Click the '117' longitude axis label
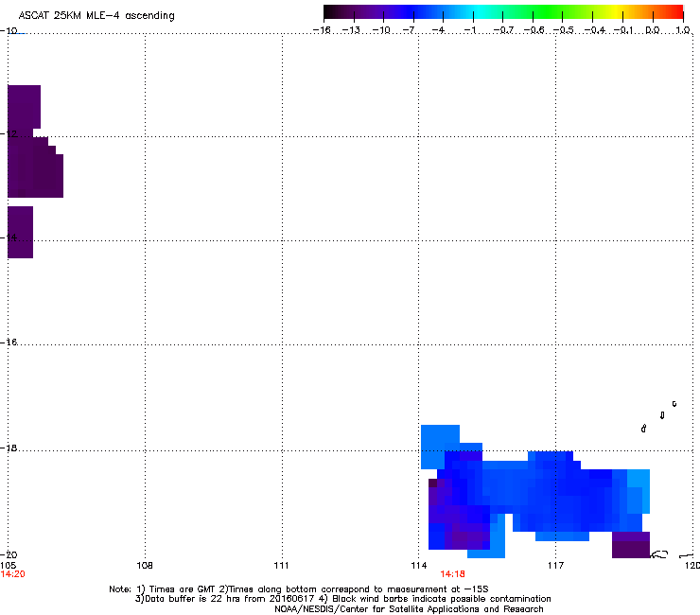The image size is (700, 615). click(555, 566)
